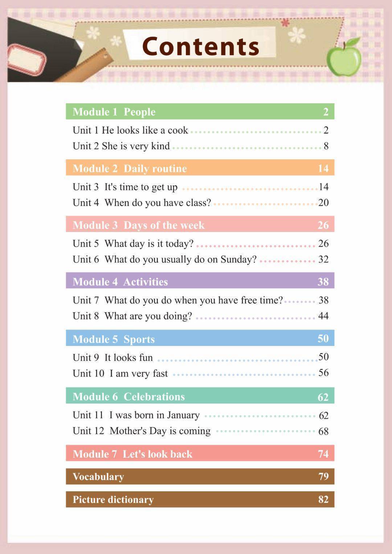Open Unit 12 Mother's Day is coming
This screenshot has width=392, height=554.
tap(142, 431)
